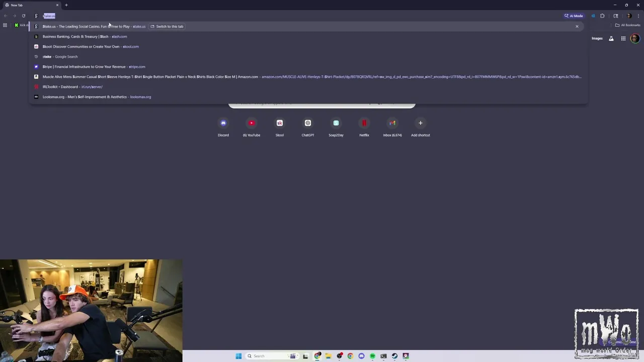Close the New Tab tab
644x362 pixels.
pos(57,5)
